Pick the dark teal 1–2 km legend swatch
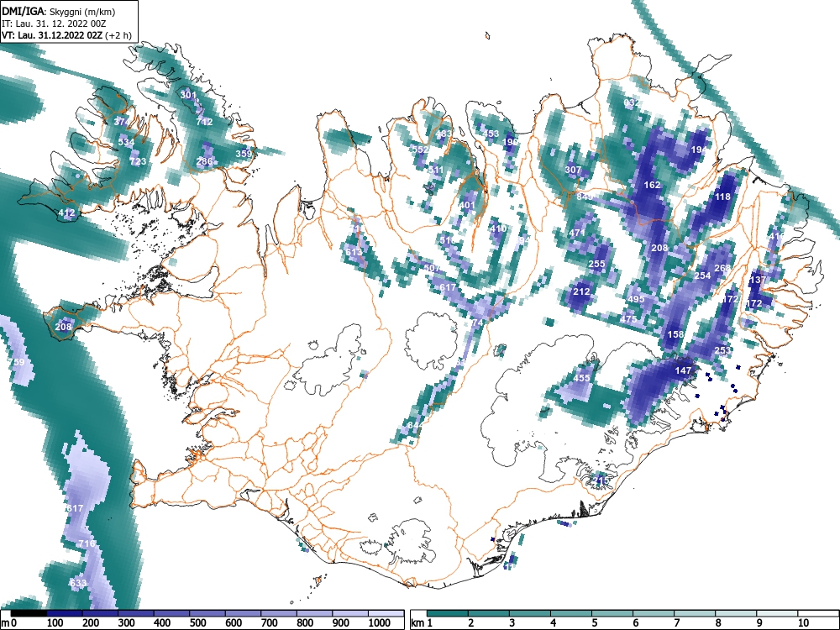The image size is (840, 630). pos(448,613)
